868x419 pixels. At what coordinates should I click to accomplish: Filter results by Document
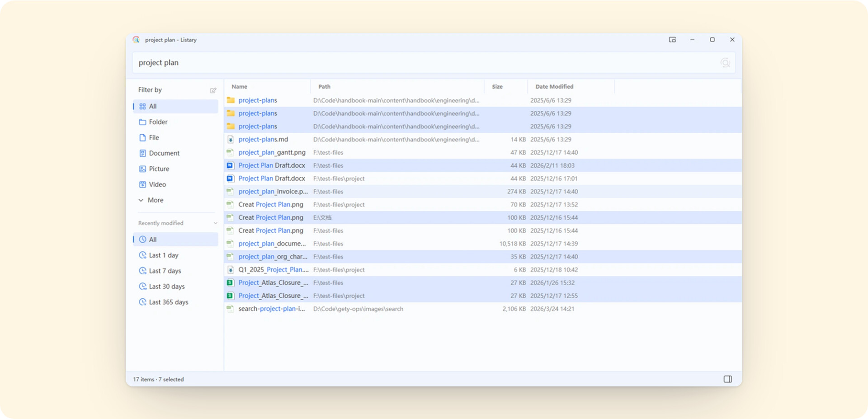176,153
